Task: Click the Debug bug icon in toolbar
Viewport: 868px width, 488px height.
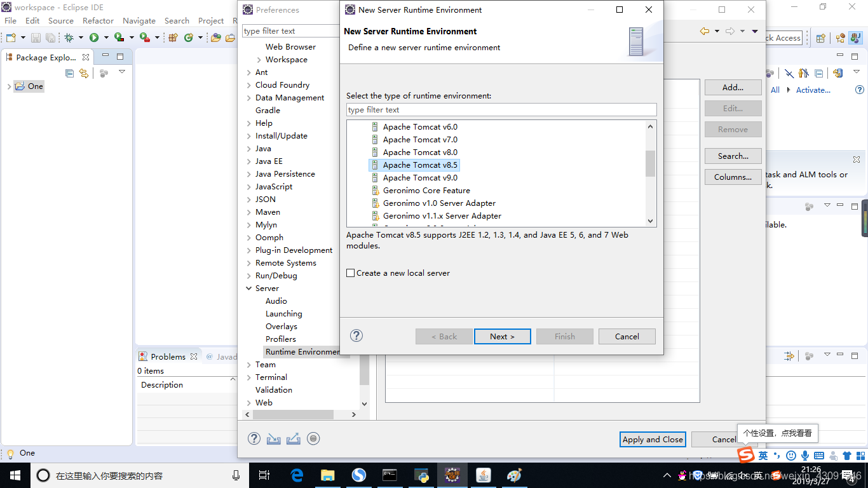Action: click(x=69, y=37)
